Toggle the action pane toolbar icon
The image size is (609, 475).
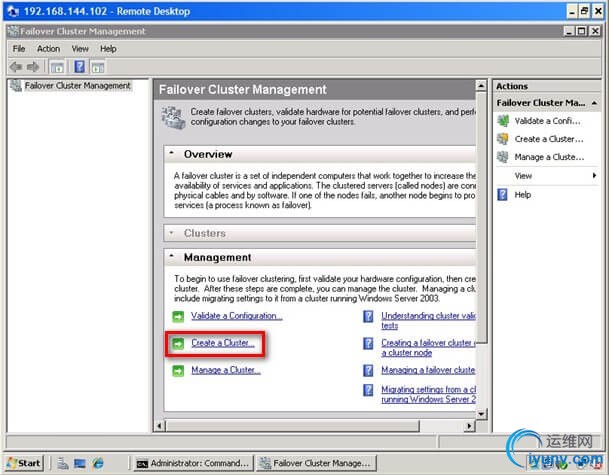click(x=98, y=67)
